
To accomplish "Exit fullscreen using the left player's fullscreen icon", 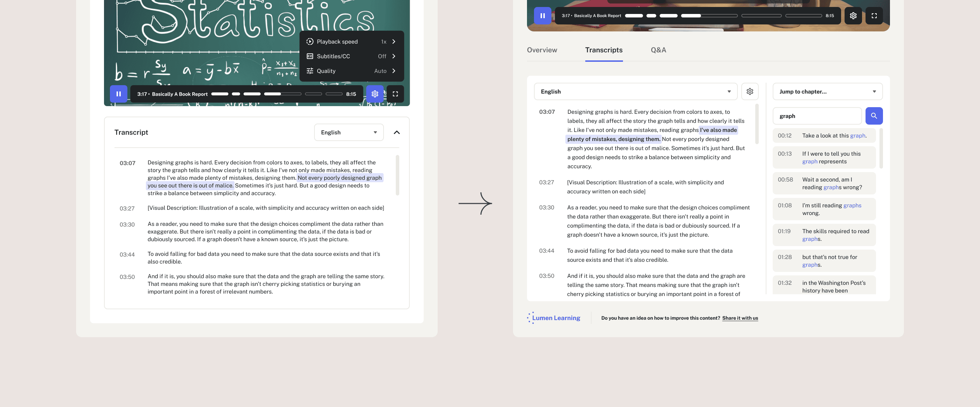I will [x=395, y=94].
